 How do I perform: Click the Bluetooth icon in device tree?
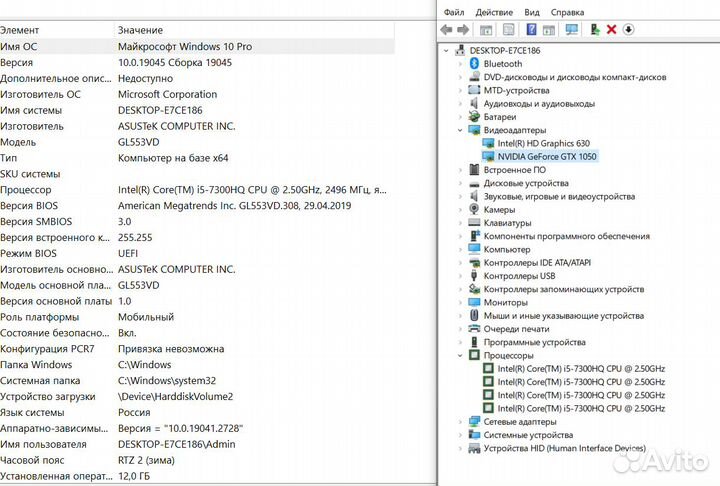pyautogui.click(x=475, y=63)
